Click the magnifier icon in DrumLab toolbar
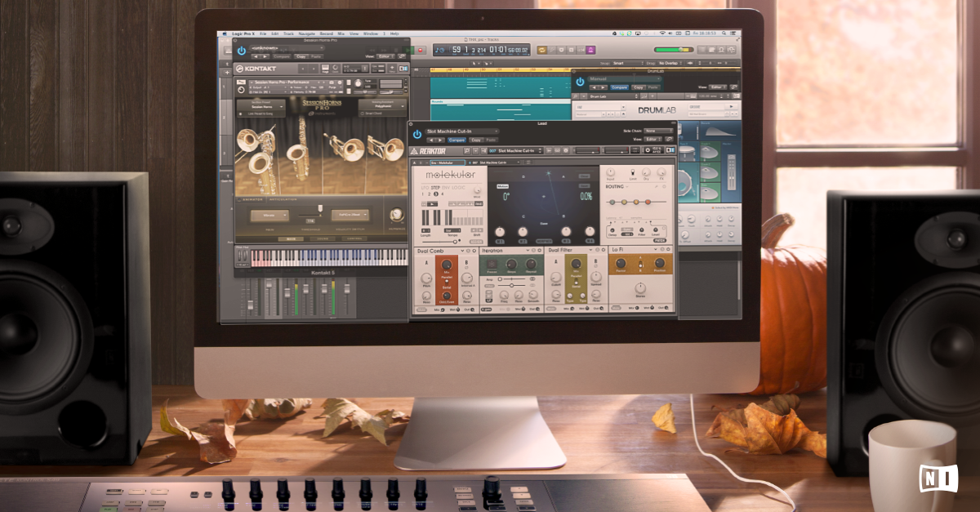Viewport: 980px width, 512px height. (576, 96)
